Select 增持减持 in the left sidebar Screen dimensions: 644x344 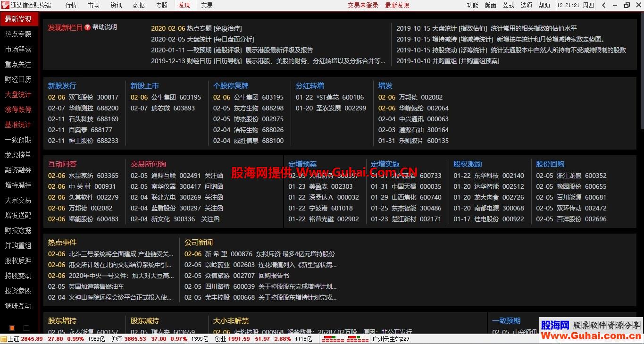point(18,185)
